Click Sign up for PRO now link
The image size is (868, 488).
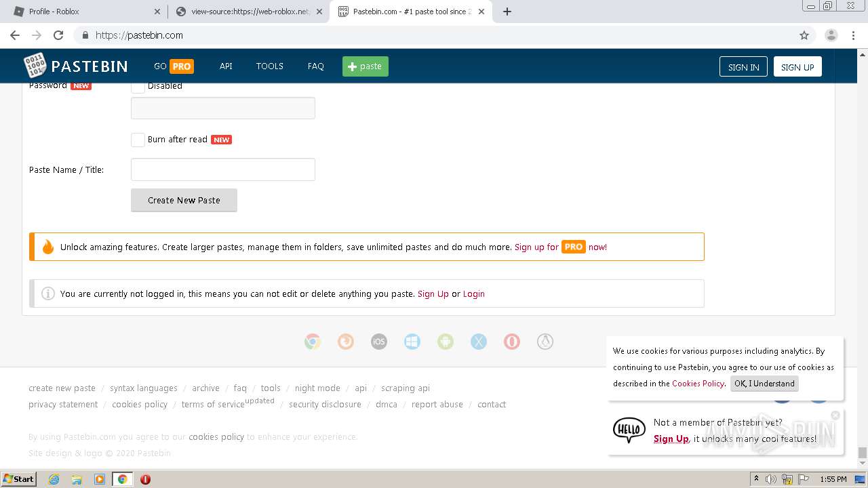point(561,247)
